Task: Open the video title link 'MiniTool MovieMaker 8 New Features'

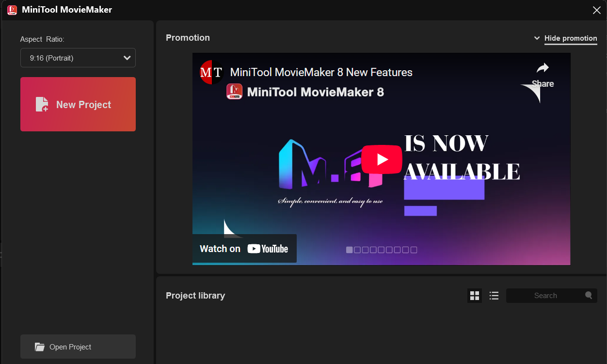Action: (x=321, y=72)
